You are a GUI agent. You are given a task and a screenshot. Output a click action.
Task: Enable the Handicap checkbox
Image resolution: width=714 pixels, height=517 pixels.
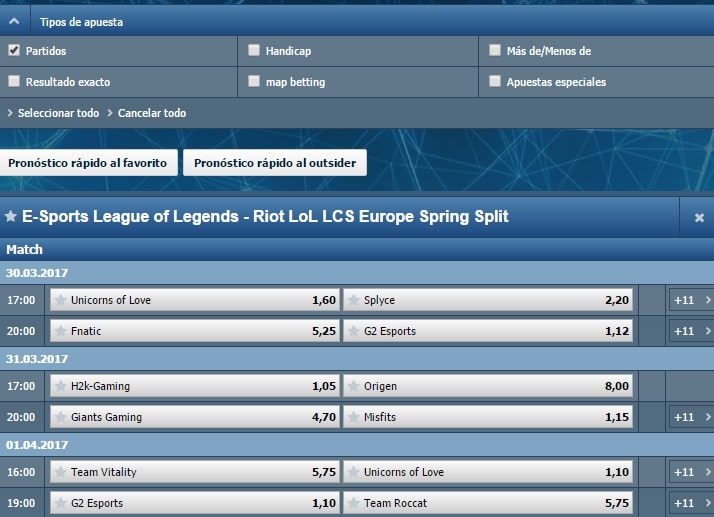(x=254, y=50)
